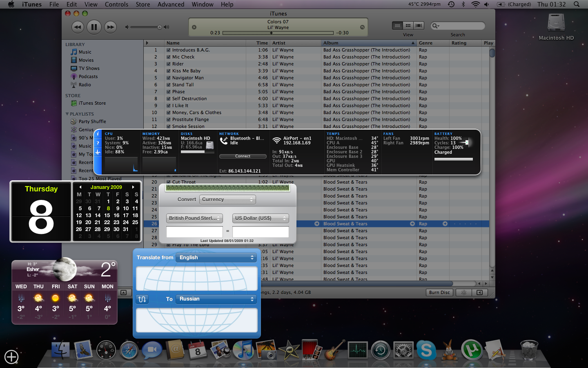
Task: Open the Translate from English dropdown
Action: point(216,258)
